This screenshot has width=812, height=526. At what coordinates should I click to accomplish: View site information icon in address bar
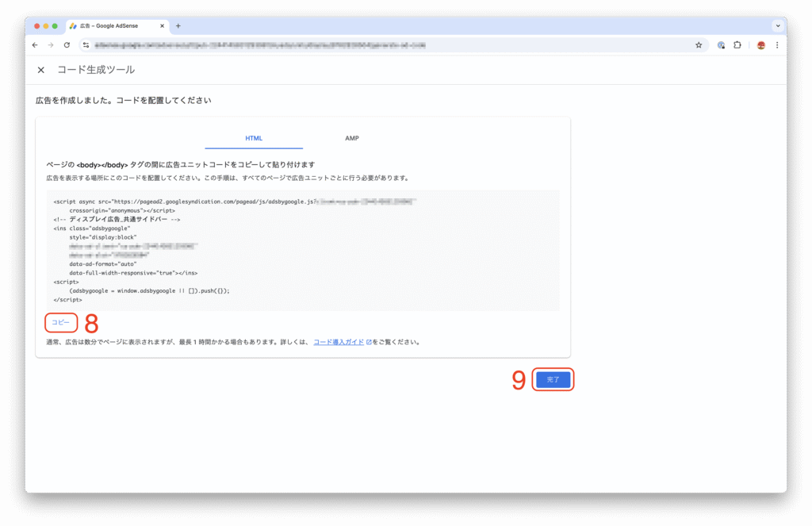click(x=86, y=45)
